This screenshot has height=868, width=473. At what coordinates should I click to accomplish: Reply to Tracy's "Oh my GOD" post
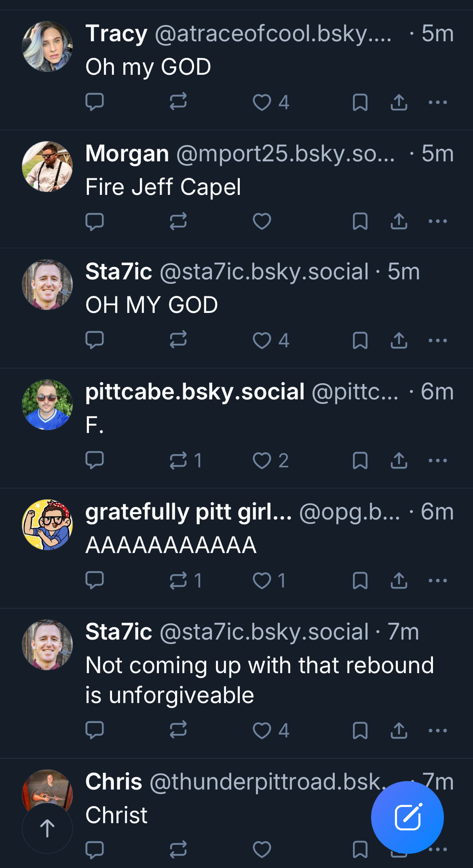[x=94, y=102]
